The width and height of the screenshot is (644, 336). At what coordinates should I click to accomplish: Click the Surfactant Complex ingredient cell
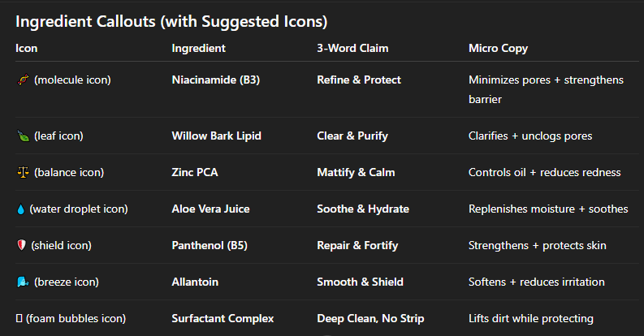(x=223, y=319)
